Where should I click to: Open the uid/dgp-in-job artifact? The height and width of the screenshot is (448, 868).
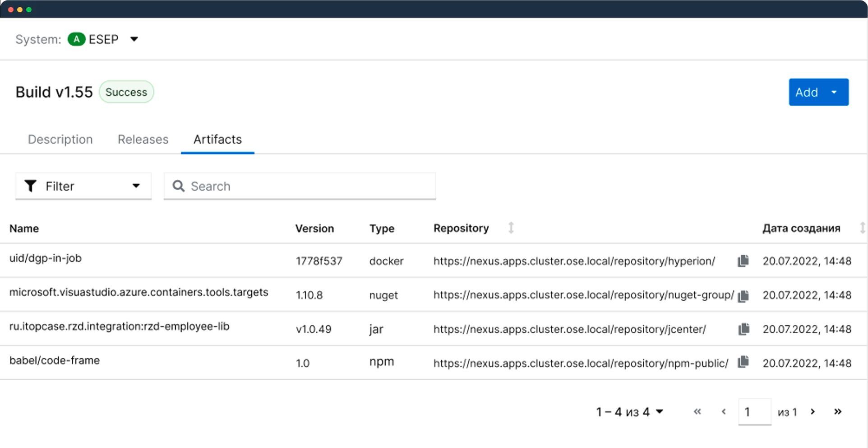(x=46, y=258)
